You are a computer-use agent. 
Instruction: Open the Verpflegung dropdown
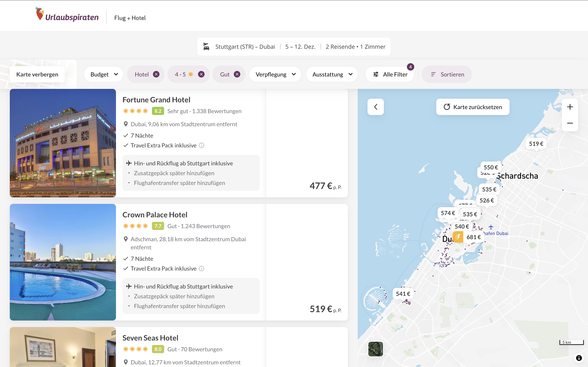[275, 74]
